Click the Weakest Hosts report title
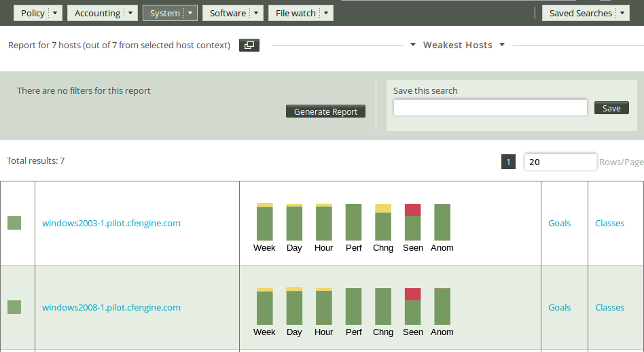The width and height of the screenshot is (644, 352). point(458,45)
